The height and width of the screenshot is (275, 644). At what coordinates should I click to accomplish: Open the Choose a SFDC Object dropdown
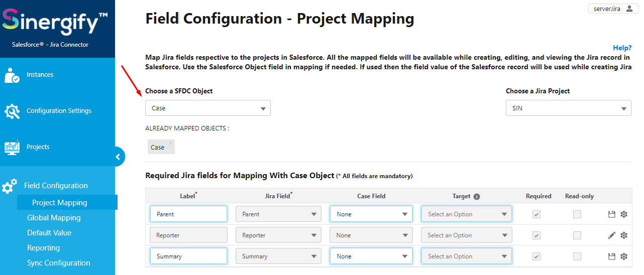point(208,108)
